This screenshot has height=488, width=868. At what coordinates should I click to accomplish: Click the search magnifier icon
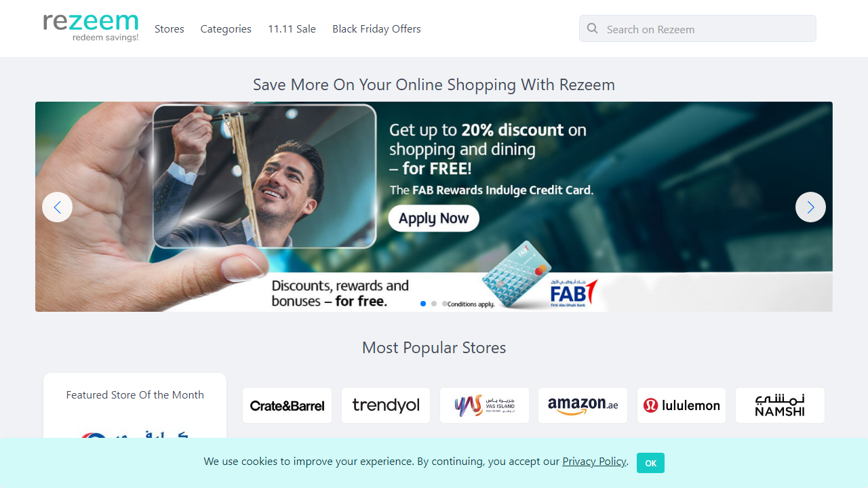(x=593, y=28)
